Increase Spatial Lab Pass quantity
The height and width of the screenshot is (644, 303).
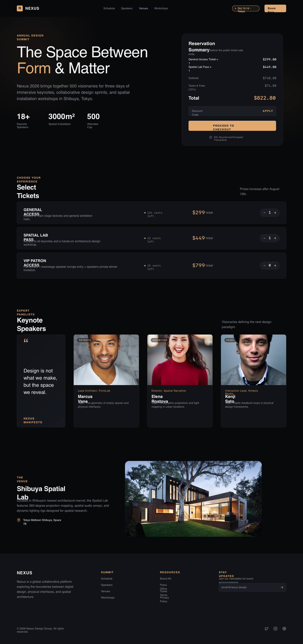click(x=275, y=238)
